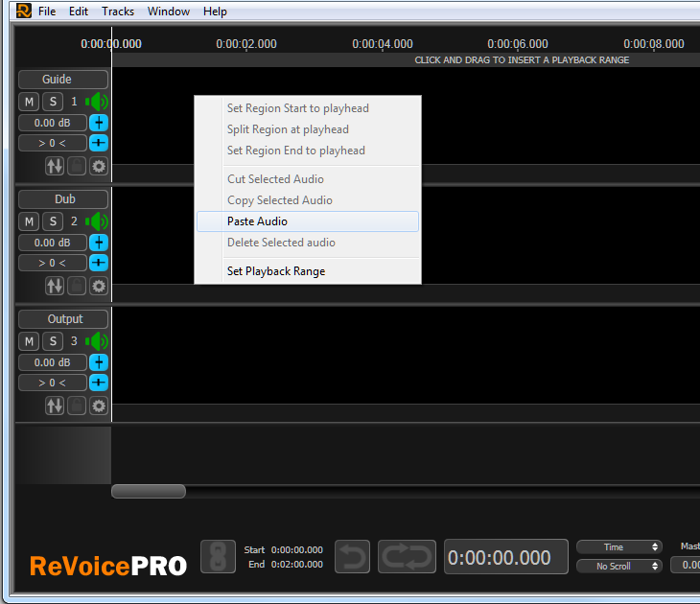Screen dimensions: 700x604
Task: Click the Output track speaker icon
Action: click(98, 341)
